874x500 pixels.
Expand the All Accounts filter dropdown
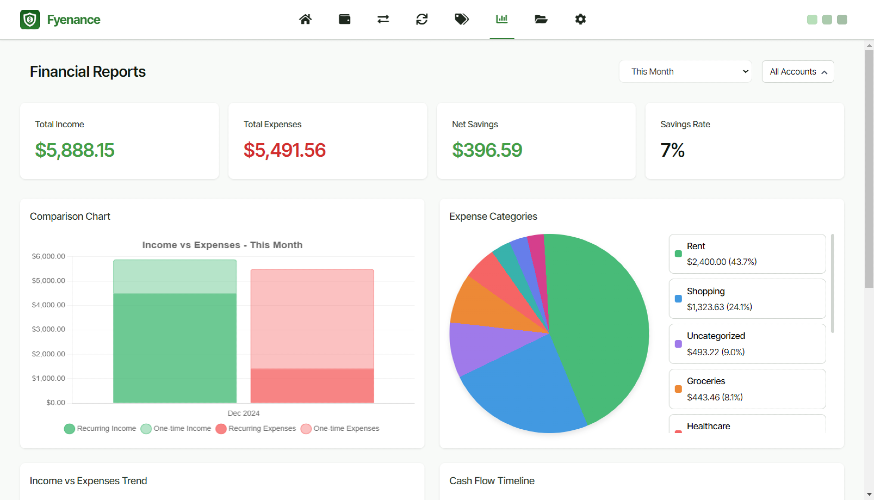(798, 71)
